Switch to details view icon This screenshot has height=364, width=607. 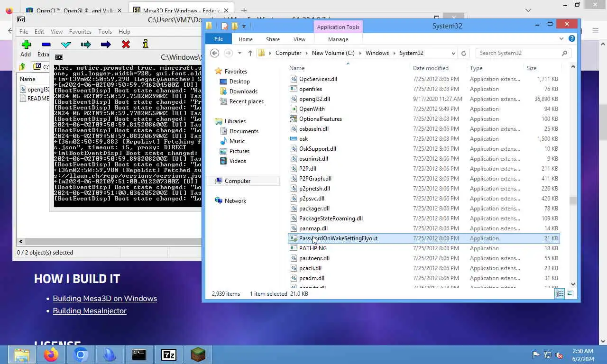560,294
